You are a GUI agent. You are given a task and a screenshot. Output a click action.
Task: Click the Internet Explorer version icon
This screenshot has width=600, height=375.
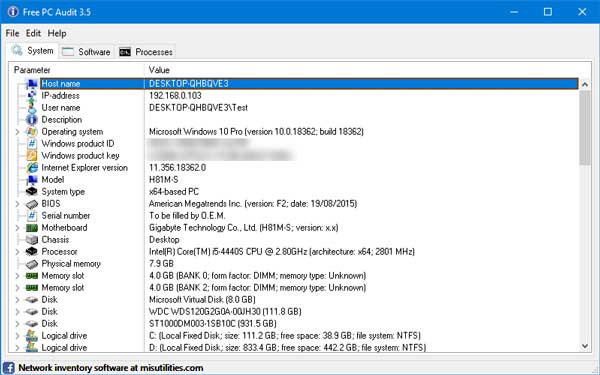point(32,168)
